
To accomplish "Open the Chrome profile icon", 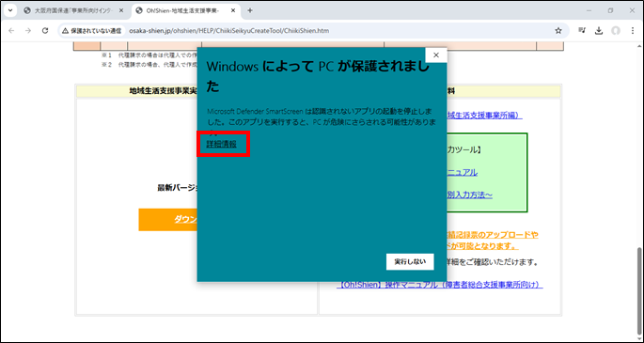I will [x=615, y=31].
